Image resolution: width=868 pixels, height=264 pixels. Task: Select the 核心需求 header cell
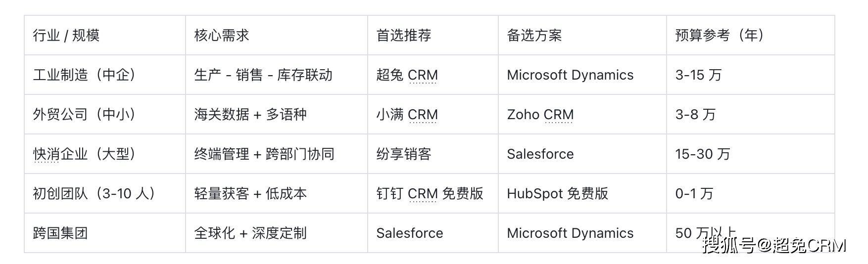(x=222, y=36)
